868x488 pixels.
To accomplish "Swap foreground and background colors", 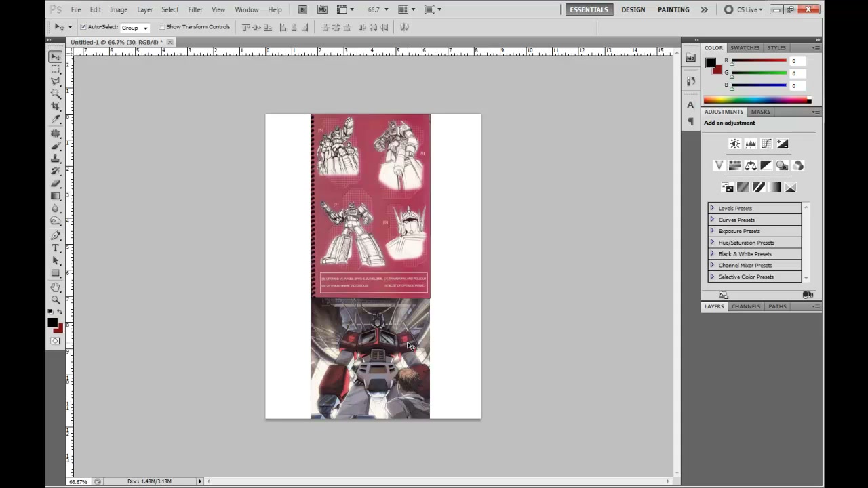I will [x=60, y=312].
